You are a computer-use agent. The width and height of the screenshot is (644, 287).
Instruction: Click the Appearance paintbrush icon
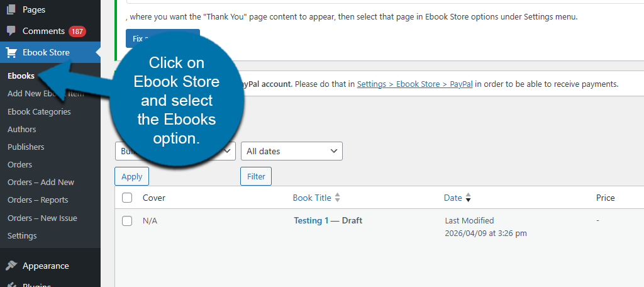(11, 266)
